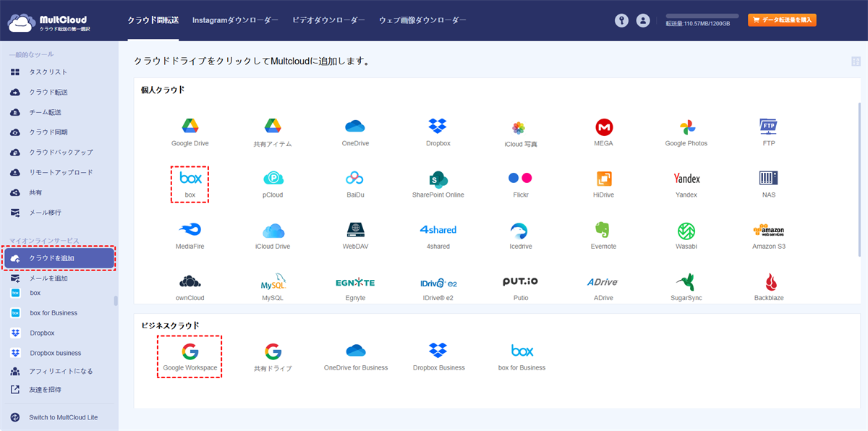The image size is (868, 431).
Task: Add SharePoint Online drive
Action: click(x=438, y=184)
